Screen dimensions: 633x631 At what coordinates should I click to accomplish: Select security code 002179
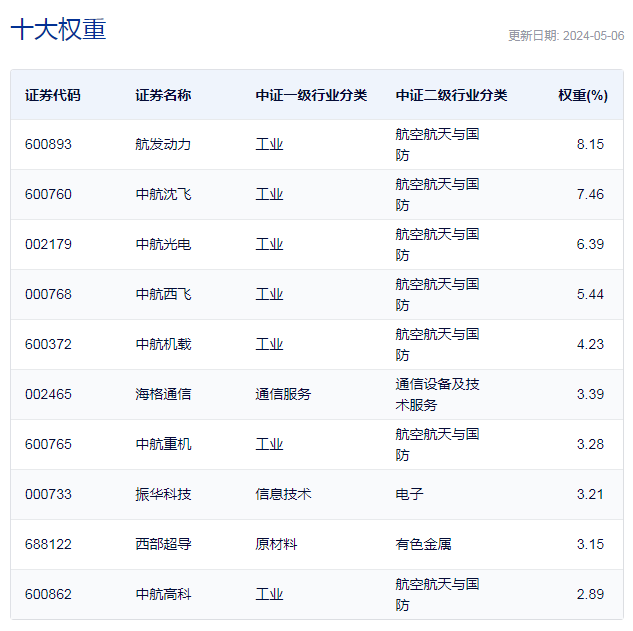[48, 244]
